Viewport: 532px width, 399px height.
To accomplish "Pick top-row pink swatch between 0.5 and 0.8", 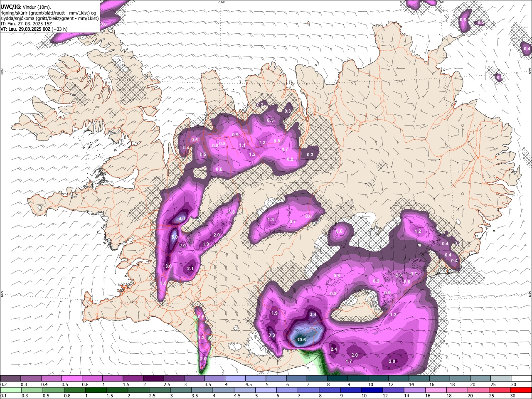I will point(71,379).
